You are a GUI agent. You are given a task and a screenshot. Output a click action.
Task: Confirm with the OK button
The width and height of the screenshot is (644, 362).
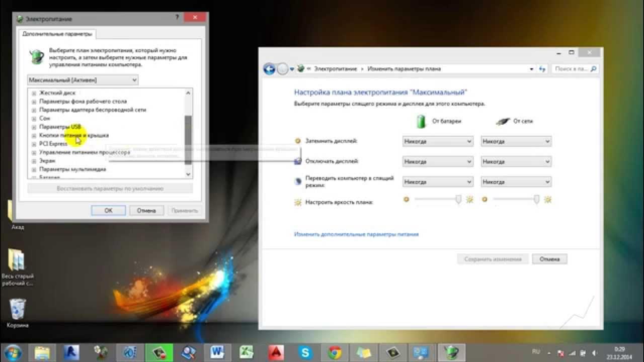(108, 211)
